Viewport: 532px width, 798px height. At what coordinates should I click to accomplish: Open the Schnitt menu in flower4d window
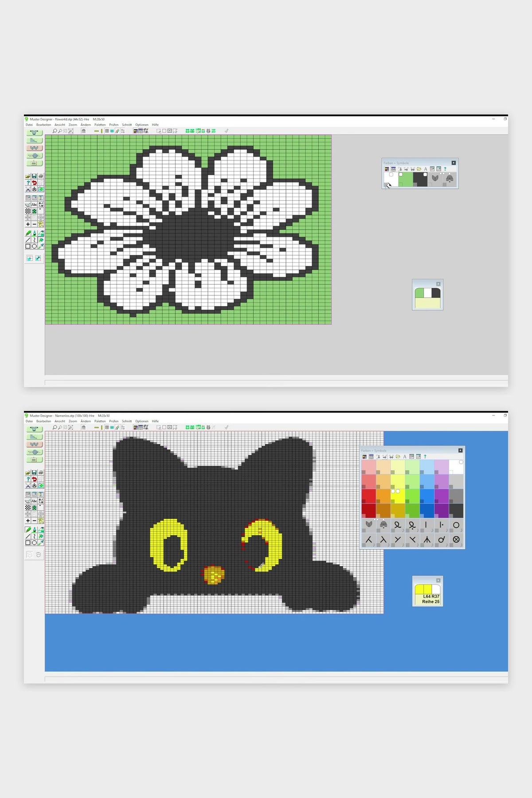(x=127, y=125)
